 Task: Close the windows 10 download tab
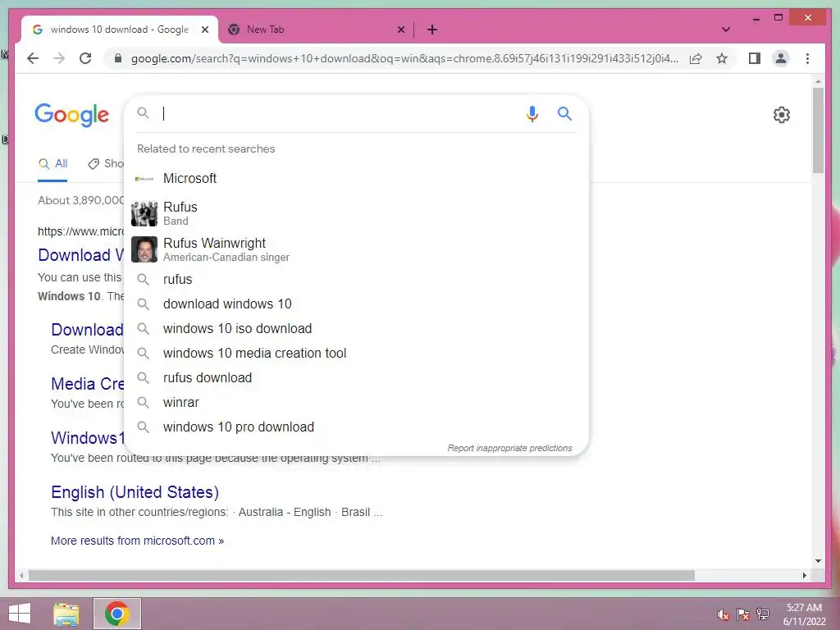[x=204, y=30]
